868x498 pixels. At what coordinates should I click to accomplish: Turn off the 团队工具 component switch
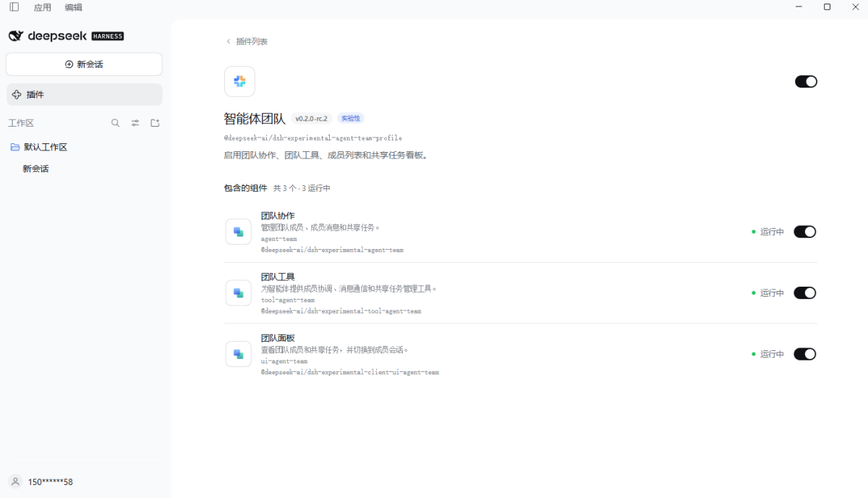click(x=805, y=293)
